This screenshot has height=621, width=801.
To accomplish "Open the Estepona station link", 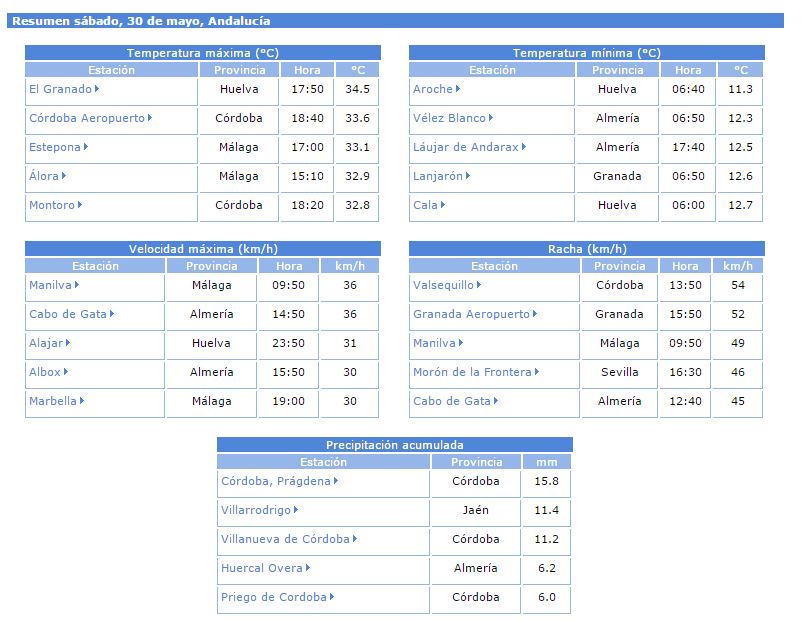I will click(x=55, y=147).
